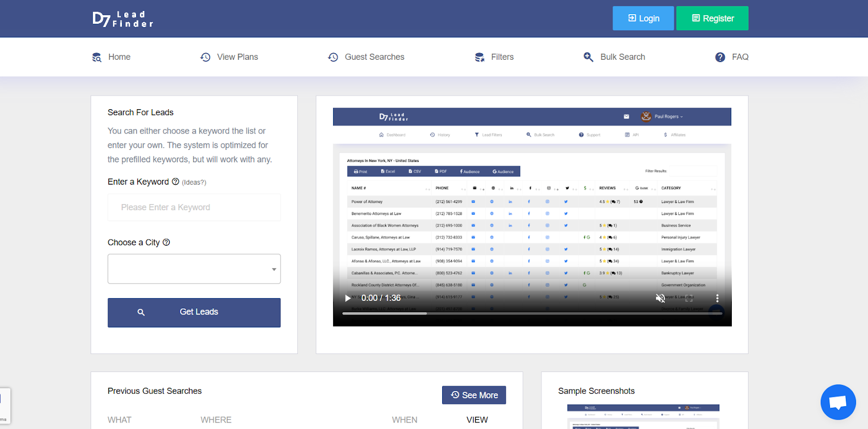Open the Login button
The width and height of the screenshot is (868, 429).
tap(643, 18)
